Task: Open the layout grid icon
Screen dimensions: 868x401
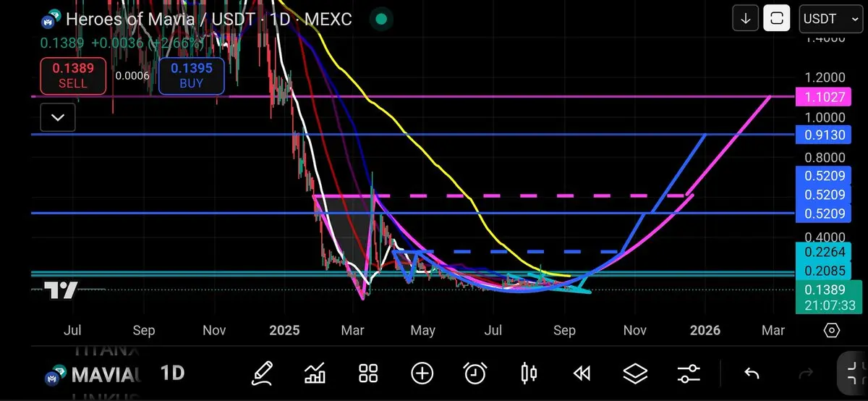Action: (368, 373)
